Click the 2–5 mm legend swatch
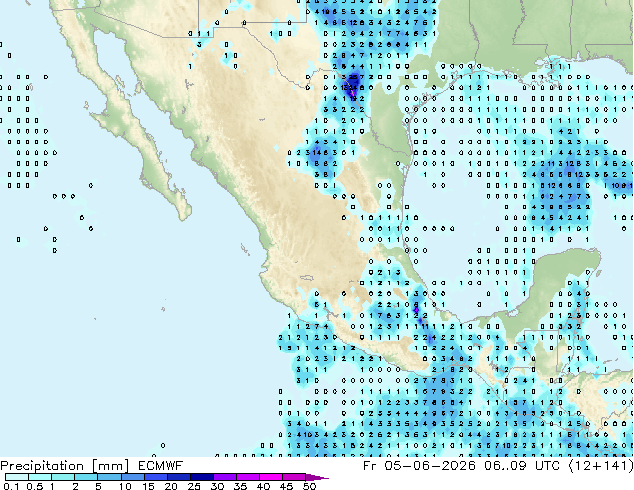 click(86, 477)
